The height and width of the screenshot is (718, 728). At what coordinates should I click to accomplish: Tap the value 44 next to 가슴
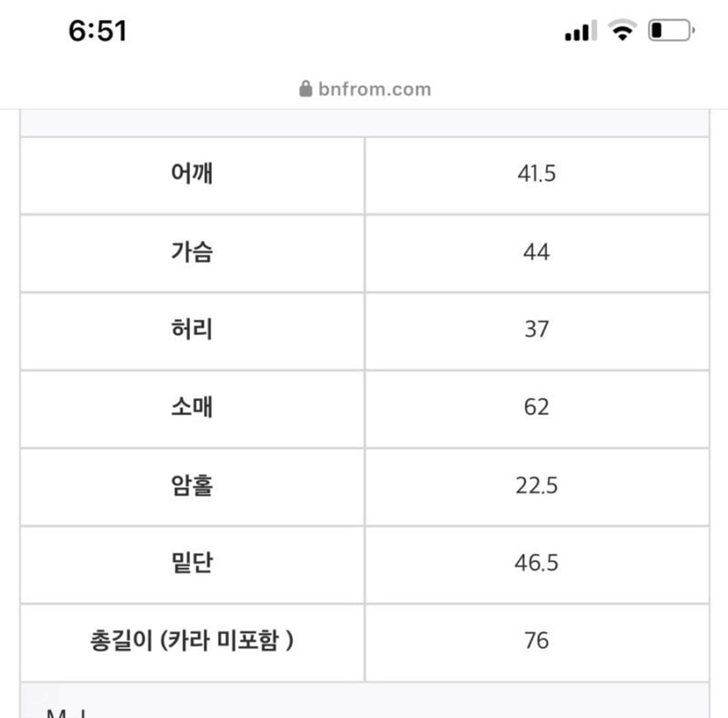pos(537,252)
